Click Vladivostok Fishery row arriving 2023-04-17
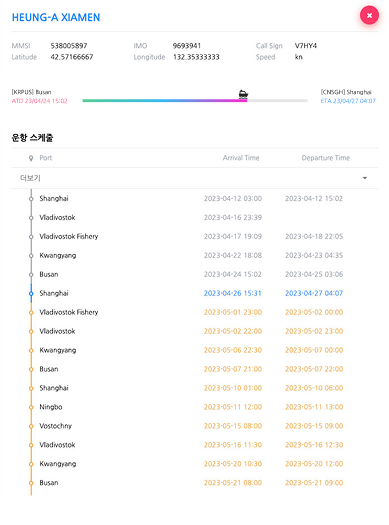The height and width of the screenshot is (525, 389). [195, 236]
